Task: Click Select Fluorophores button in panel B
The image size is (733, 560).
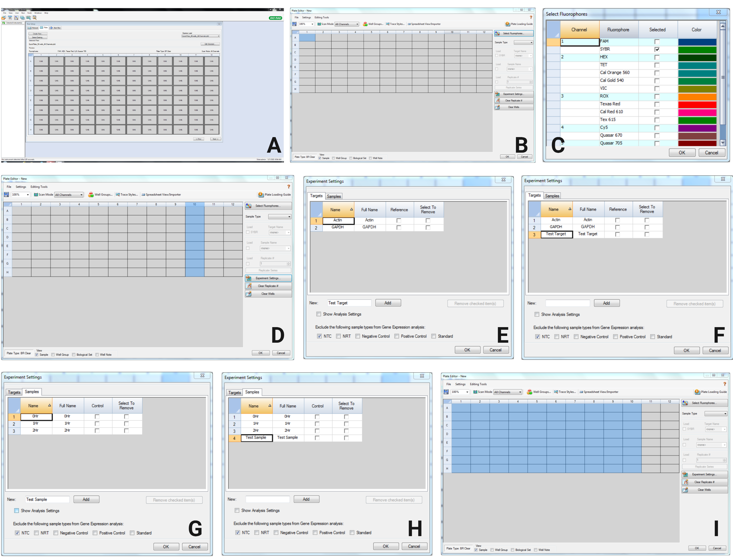Action: click(513, 33)
